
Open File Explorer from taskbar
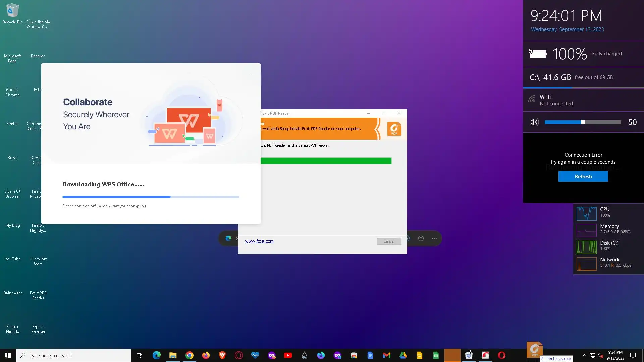point(173,355)
